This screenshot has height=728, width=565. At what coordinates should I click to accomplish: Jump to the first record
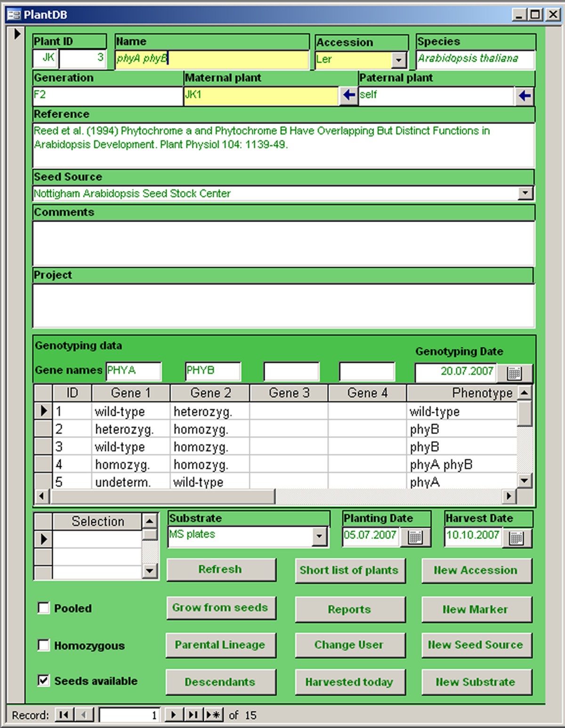click(63, 715)
